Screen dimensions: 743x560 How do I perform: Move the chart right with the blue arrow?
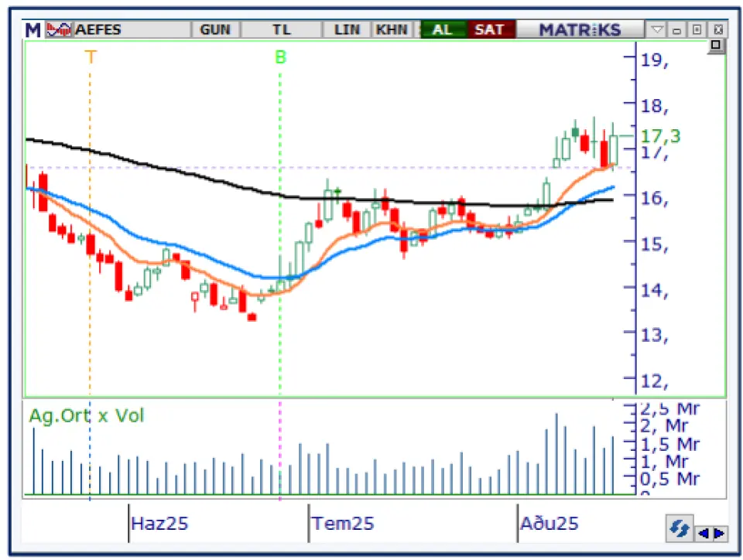719,534
